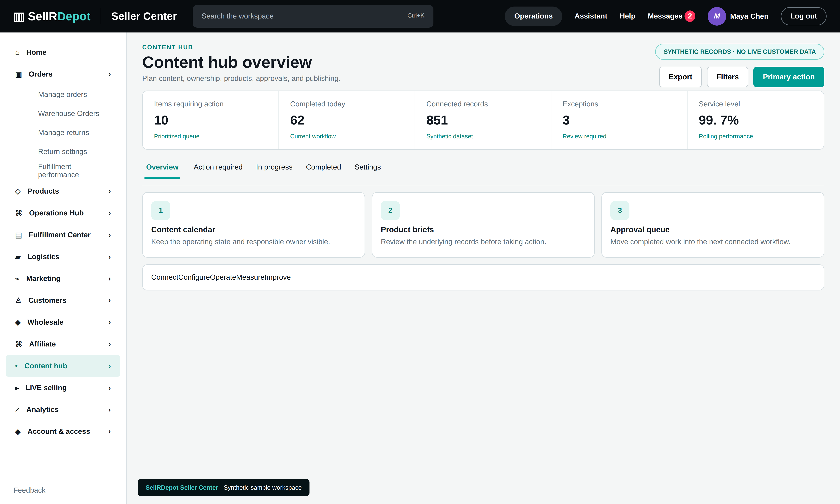Open the Content calendar card
This screenshot has height=504, width=840.
click(x=254, y=225)
